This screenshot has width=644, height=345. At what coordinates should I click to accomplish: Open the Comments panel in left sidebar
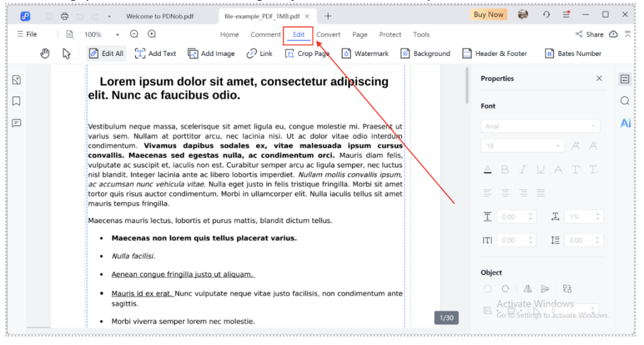coord(17,123)
